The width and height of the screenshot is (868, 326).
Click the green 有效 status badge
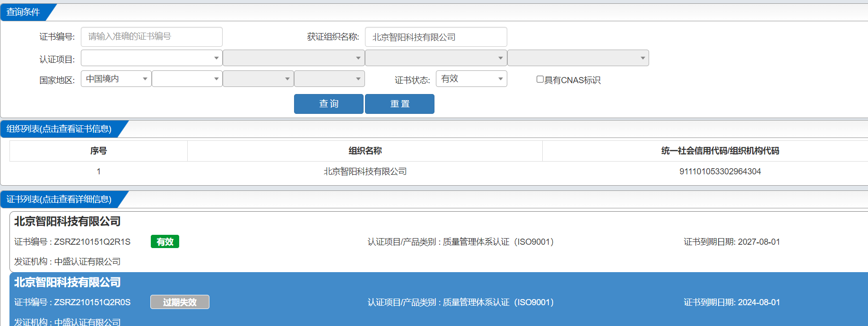(165, 242)
